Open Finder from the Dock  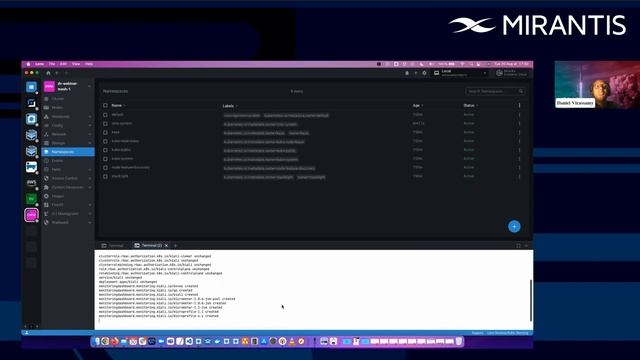tap(96, 341)
